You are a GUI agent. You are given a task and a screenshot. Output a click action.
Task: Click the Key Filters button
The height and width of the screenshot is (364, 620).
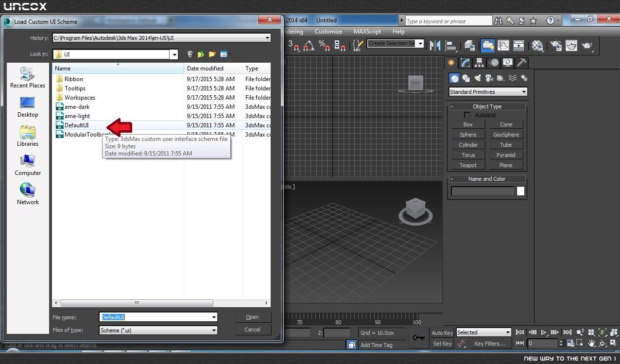point(489,344)
